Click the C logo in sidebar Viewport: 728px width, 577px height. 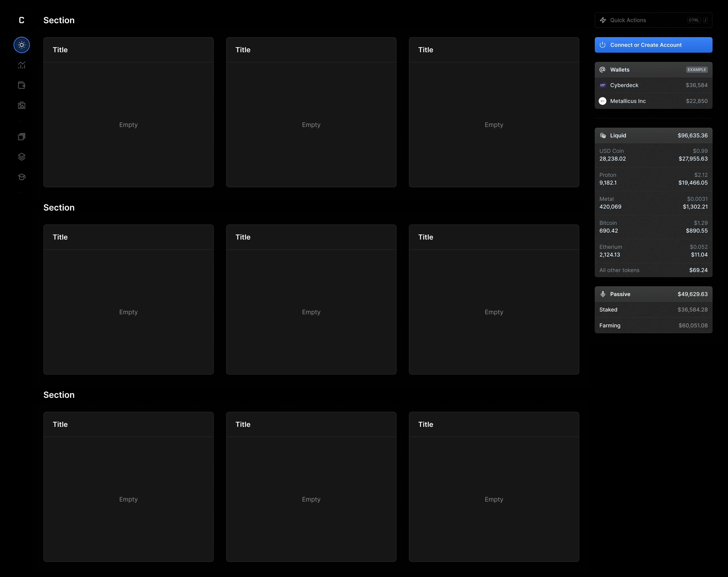pyautogui.click(x=22, y=20)
